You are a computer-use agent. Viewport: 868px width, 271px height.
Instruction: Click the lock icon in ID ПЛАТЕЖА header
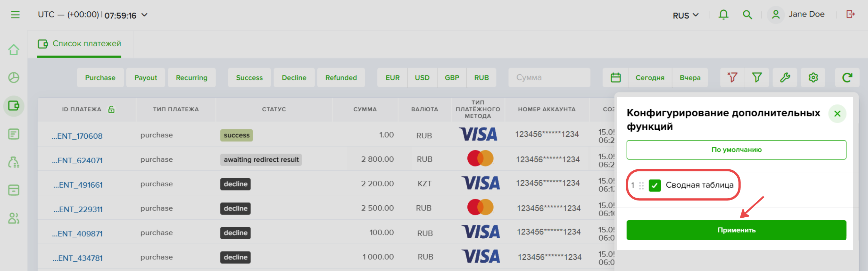coord(111,109)
